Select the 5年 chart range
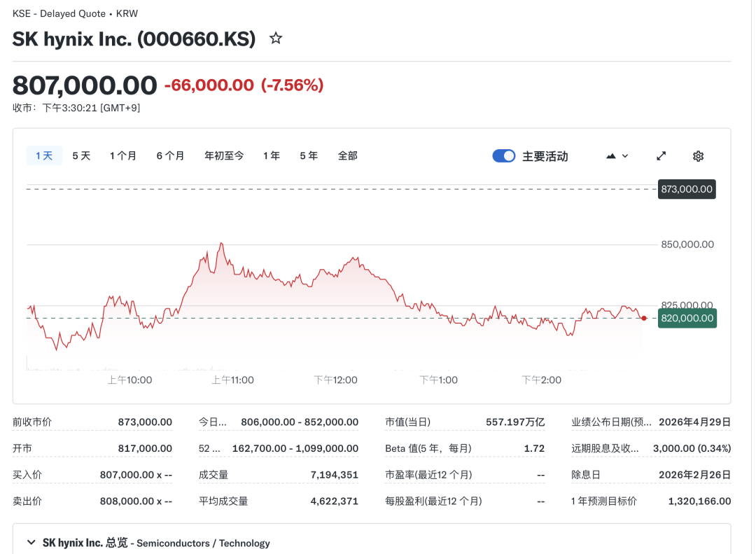The height and width of the screenshot is (554, 756). [x=309, y=155]
